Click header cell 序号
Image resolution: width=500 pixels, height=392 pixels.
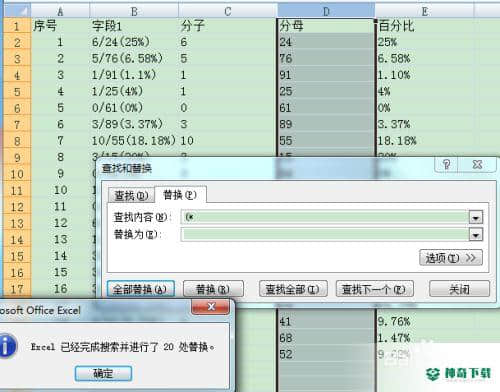[60, 26]
